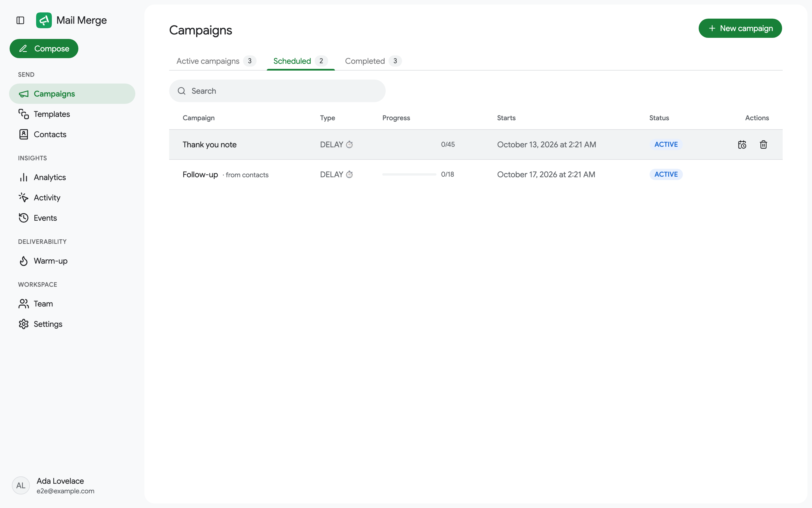Click ACTIVE status for Thank you note
This screenshot has height=508, width=812.
tap(666, 144)
